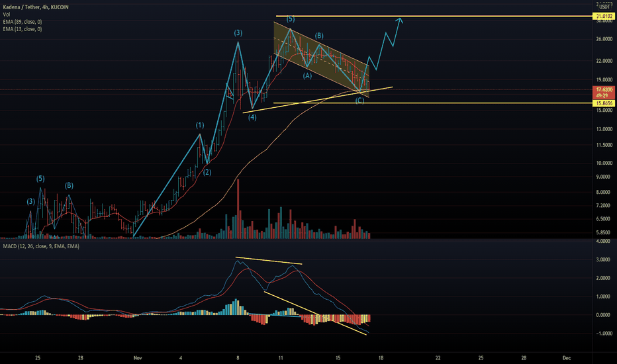Select the (2) wave label
The image size is (617, 364).
tap(207, 172)
